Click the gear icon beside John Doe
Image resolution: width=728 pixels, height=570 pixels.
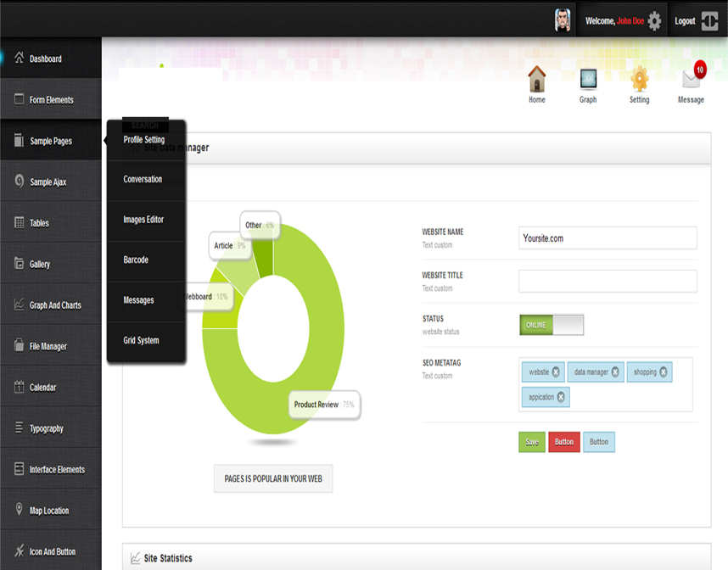[x=654, y=21]
